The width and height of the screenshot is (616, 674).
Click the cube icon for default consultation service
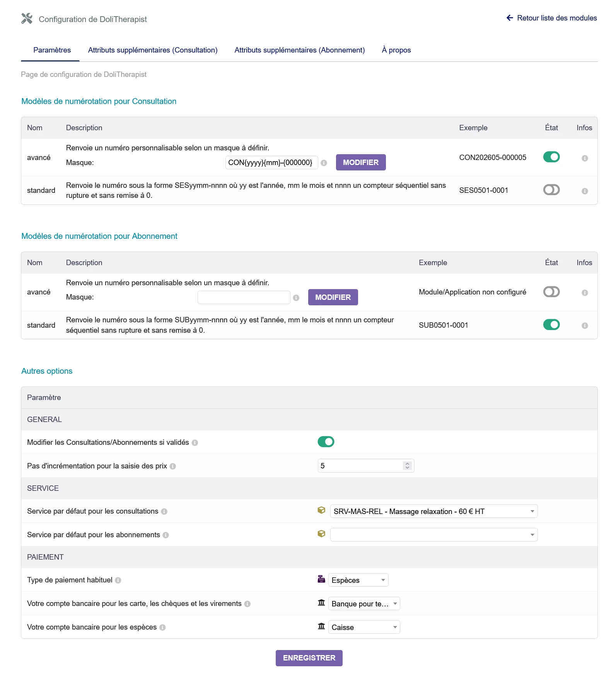[x=321, y=510]
